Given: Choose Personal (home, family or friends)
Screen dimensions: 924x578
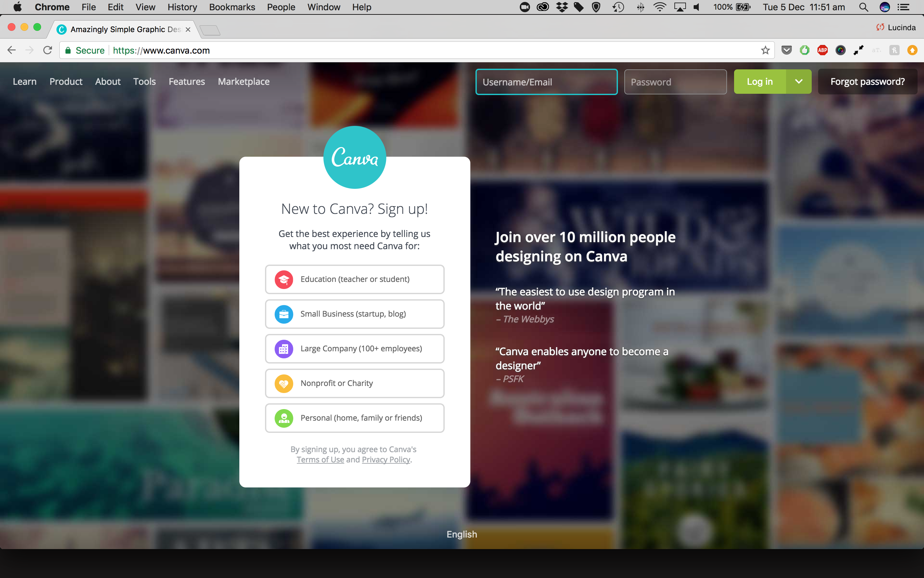Looking at the screenshot, I should [355, 418].
